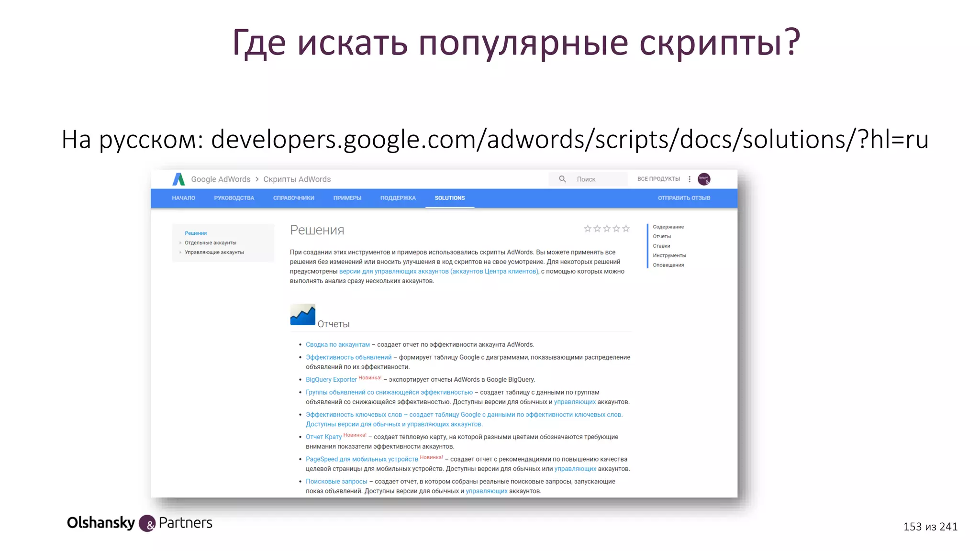
Task: Click the Google AdWords logo icon
Action: tap(178, 179)
